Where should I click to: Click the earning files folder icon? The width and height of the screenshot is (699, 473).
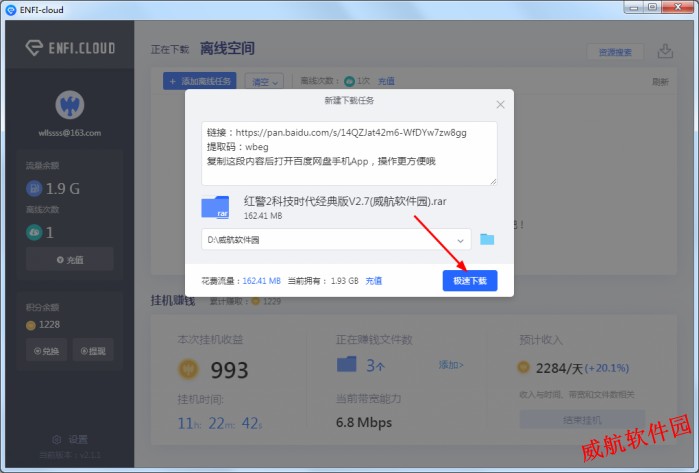(346, 364)
